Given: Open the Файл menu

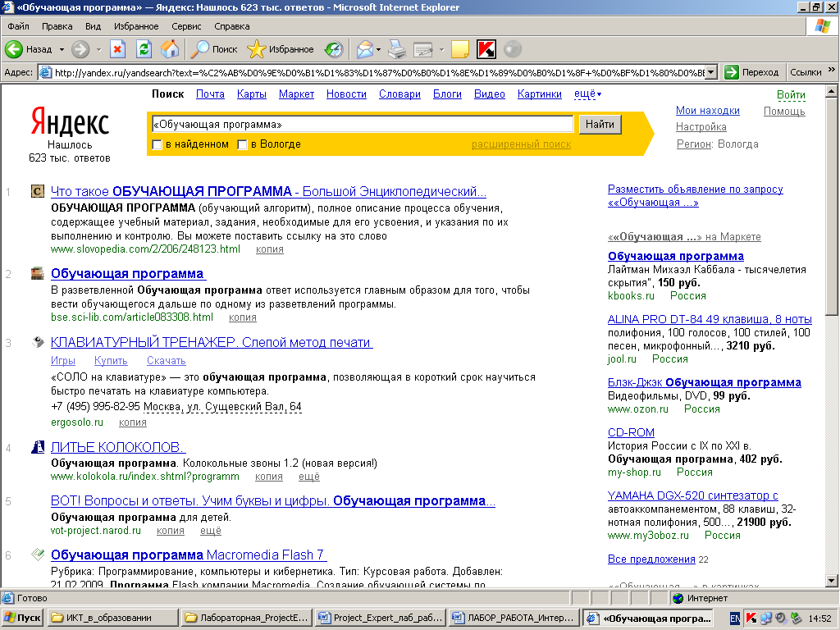Looking at the screenshot, I should click(x=18, y=26).
